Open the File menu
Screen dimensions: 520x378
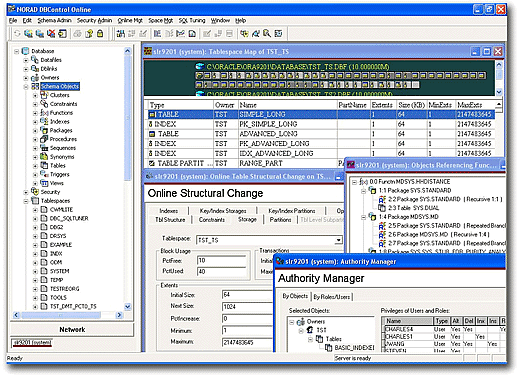click(x=13, y=20)
